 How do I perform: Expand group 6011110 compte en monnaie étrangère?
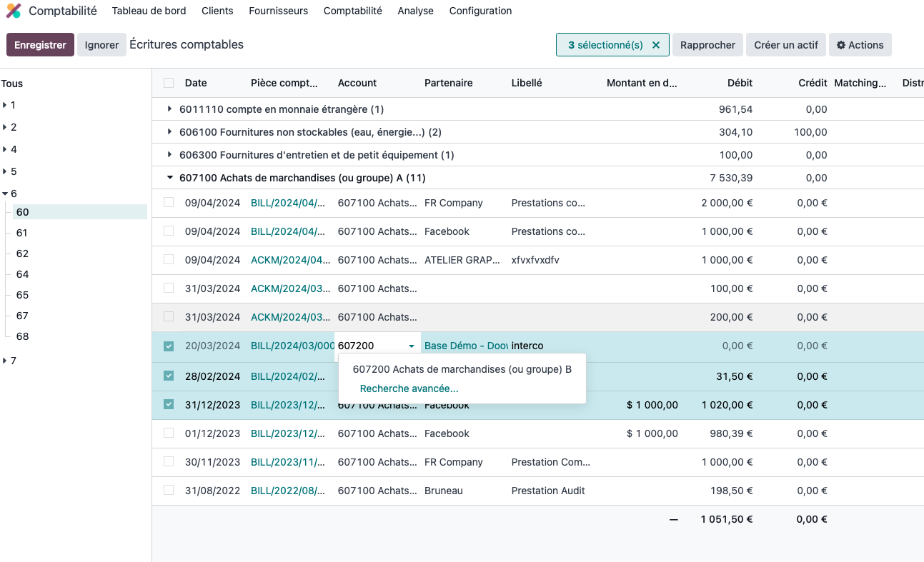click(x=169, y=109)
